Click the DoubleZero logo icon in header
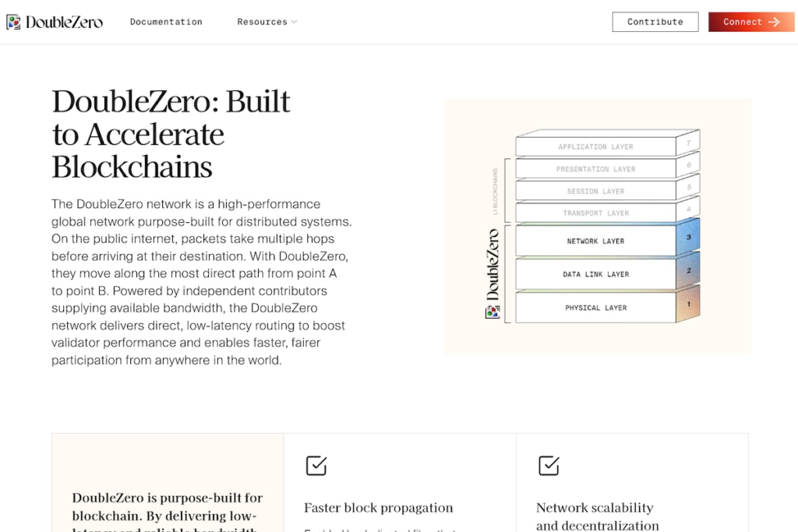This screenshot has height=532, width=798. (x=13, y=22)
